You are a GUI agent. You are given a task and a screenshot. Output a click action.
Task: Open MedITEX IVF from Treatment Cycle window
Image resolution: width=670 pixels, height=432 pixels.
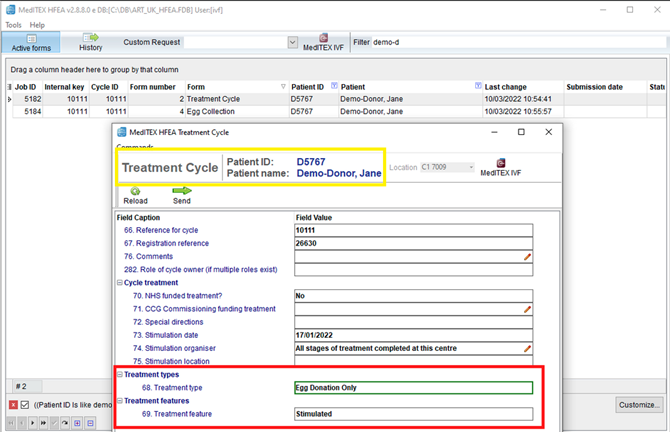(x=501, y=167)
